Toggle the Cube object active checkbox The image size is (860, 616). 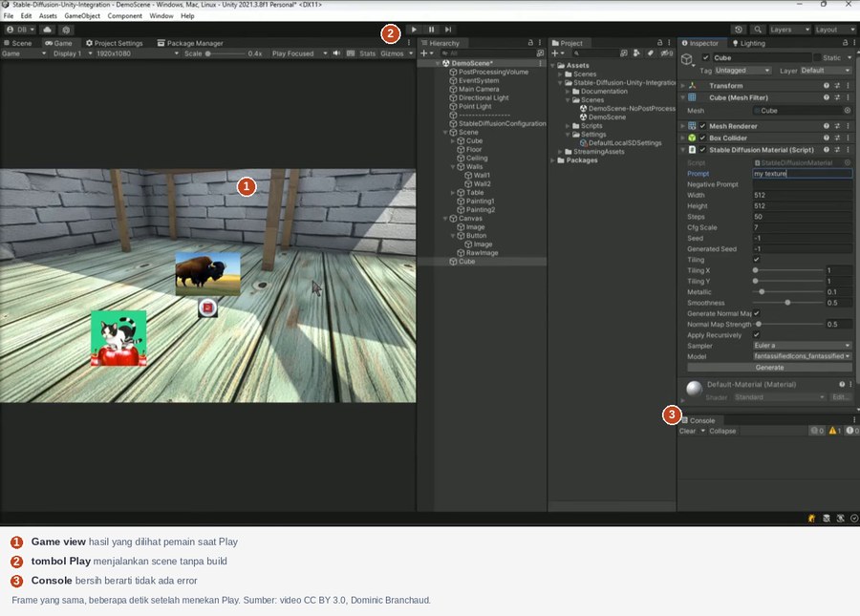(706, 57)
